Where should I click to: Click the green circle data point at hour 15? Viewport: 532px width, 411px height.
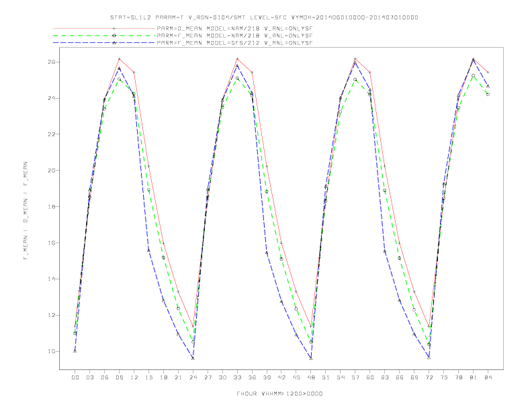[x=148, y=189]
